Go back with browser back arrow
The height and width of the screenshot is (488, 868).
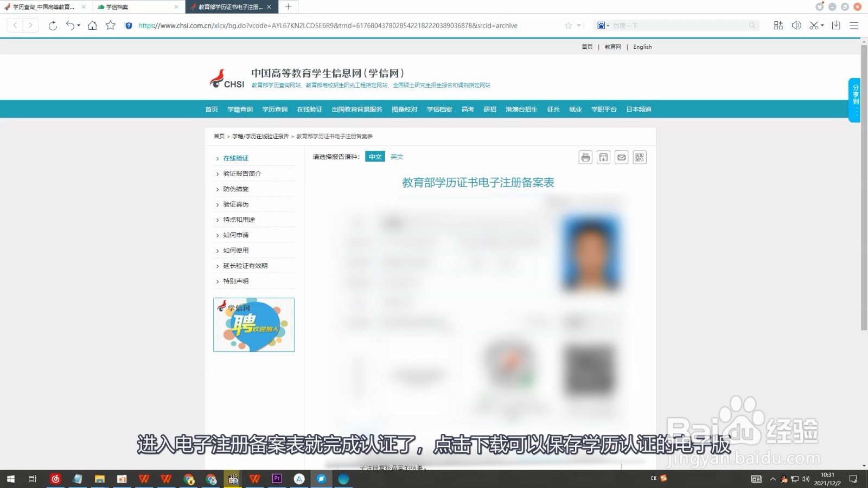[15, 25]
